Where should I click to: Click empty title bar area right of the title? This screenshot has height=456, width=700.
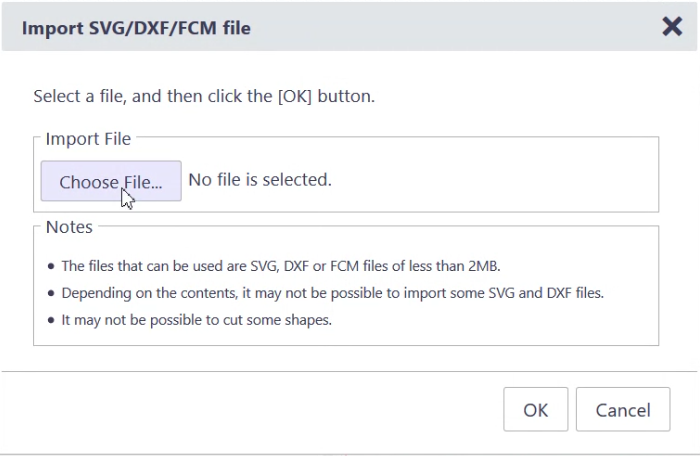click(450, 28)
